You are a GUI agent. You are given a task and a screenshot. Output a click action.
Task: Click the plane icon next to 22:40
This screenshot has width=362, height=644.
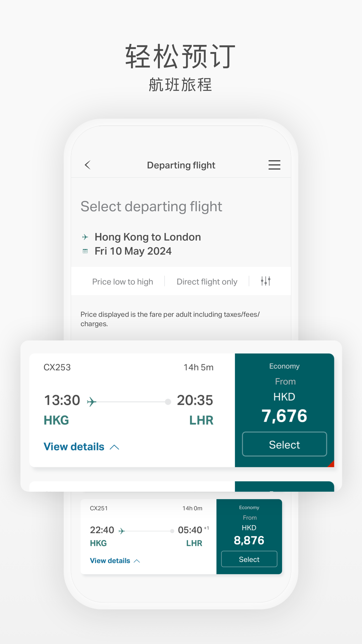[122, 531]
